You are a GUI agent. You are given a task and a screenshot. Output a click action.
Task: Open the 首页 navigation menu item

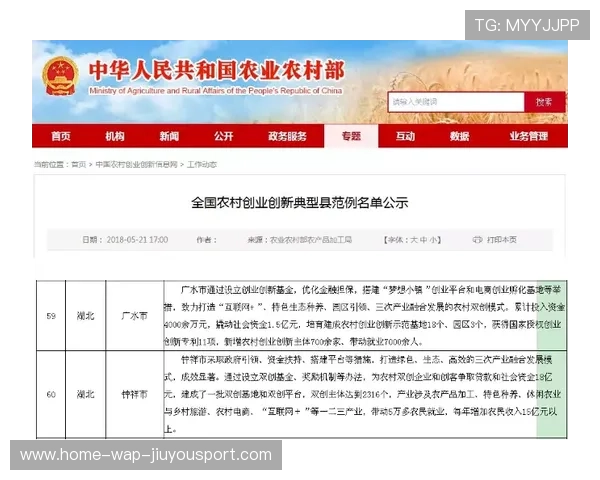[x=61, y=136]
